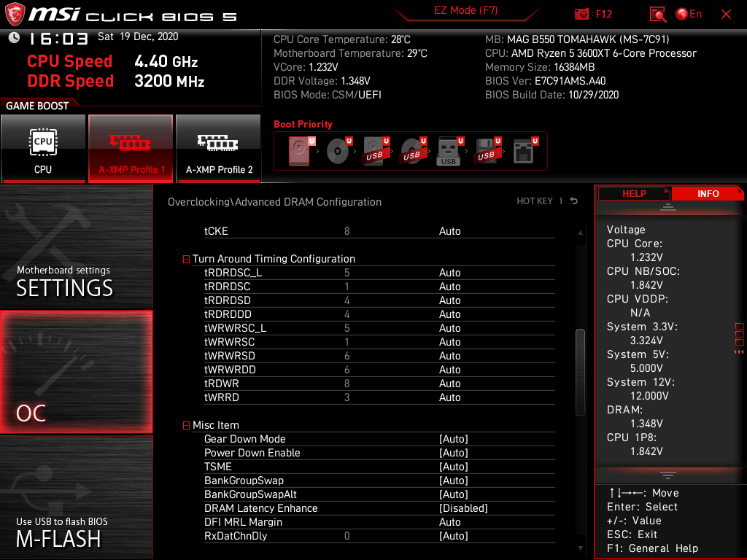Click the GAME BOOST label
This screenshot has height=560, width=747.
point(37,106)
